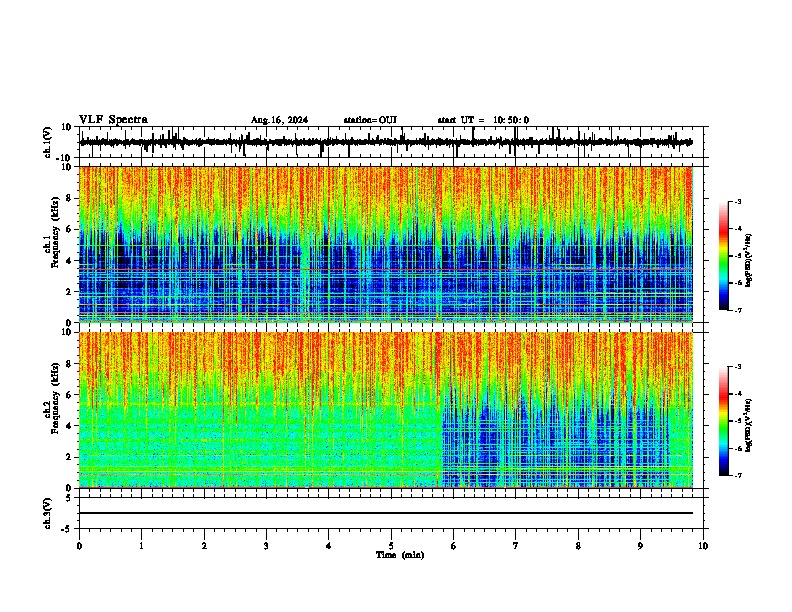Click the "2" kHz tick on ch.2 spectrogram
Viewport: 792px width, 612px height.
[70, 457]
